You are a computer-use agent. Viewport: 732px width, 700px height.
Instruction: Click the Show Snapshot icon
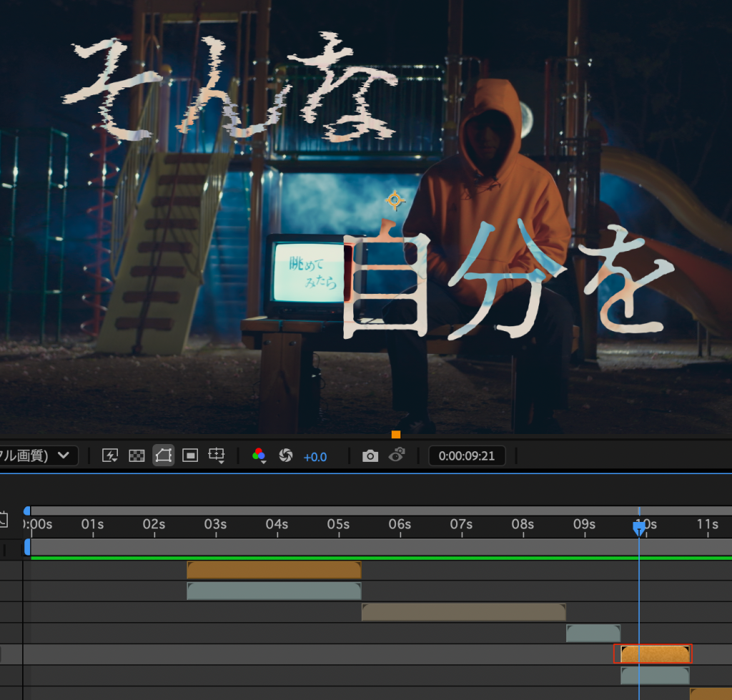pos(397,455)
